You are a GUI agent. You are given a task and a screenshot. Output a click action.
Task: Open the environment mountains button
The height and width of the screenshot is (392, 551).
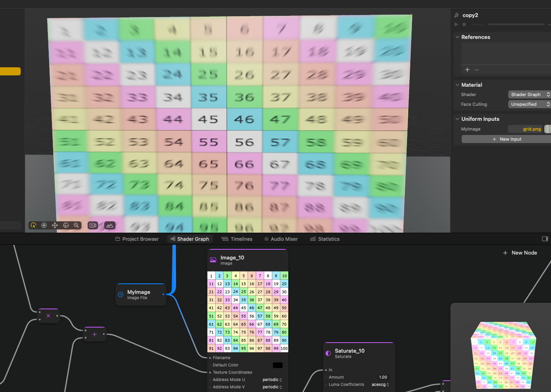click(110, 225)
